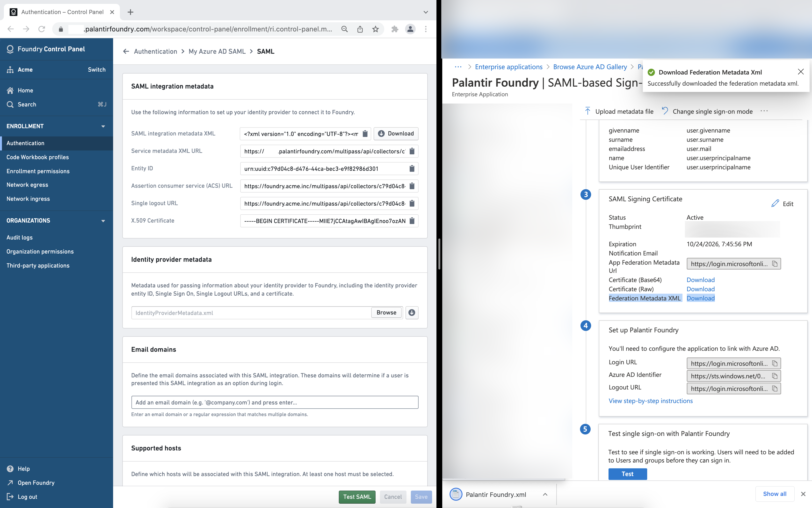Open more Azure toolbar options

[x=764, y=111]
